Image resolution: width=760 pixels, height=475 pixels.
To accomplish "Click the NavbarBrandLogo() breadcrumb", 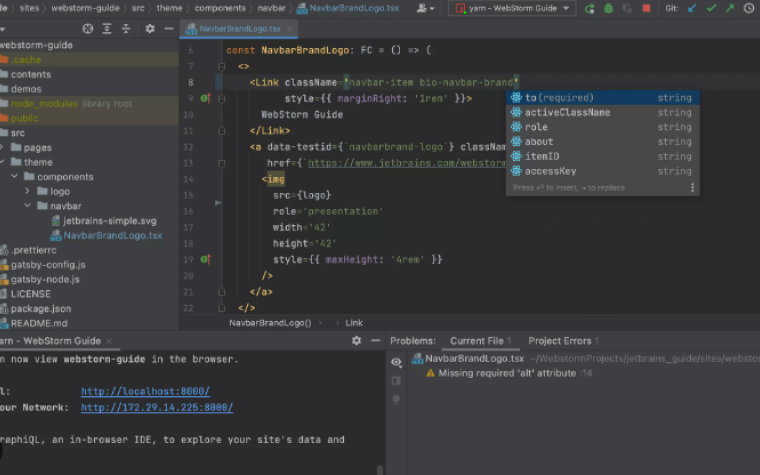I will click(270, 323).
